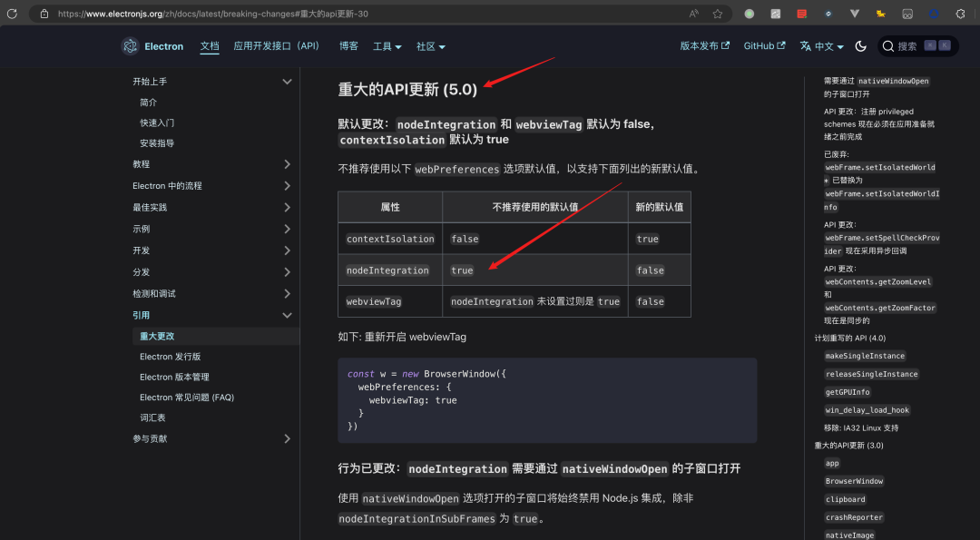This screenshot has width=980, height=540.
Task: Go to the 博客 blog page
Action: [x=348, y=46]
